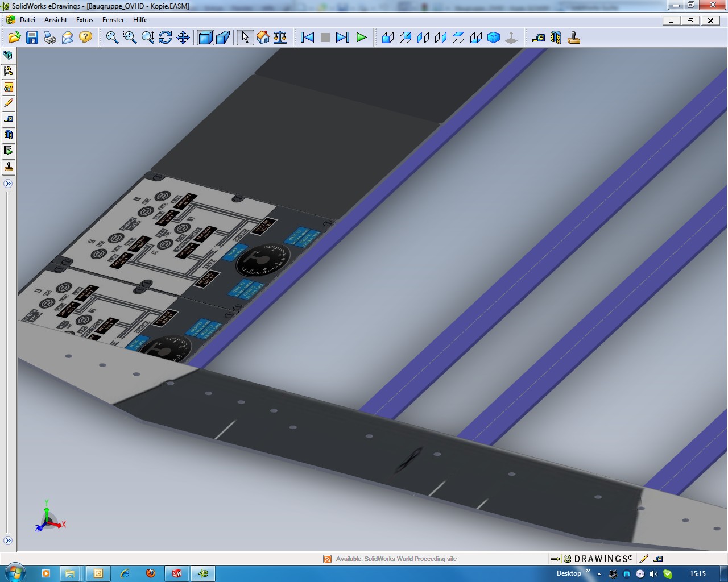Toggle perspective view mode
728x582 pixels.
coord(223,38)
